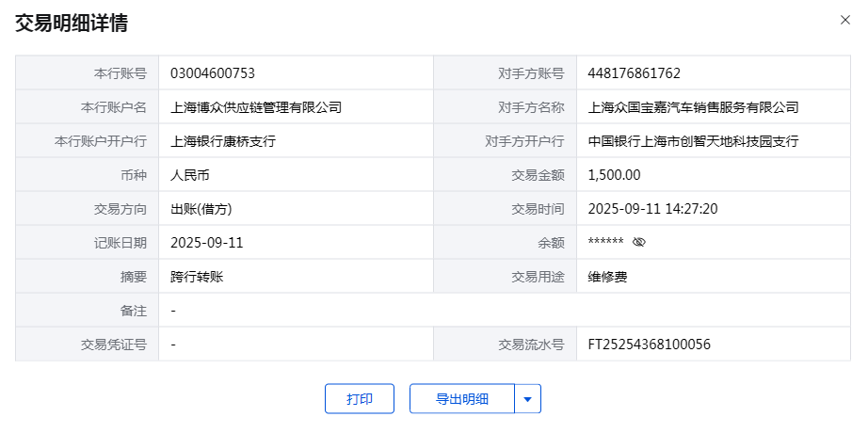
Task: Expand the export options dropdown arrow
Action: (527, 398)
